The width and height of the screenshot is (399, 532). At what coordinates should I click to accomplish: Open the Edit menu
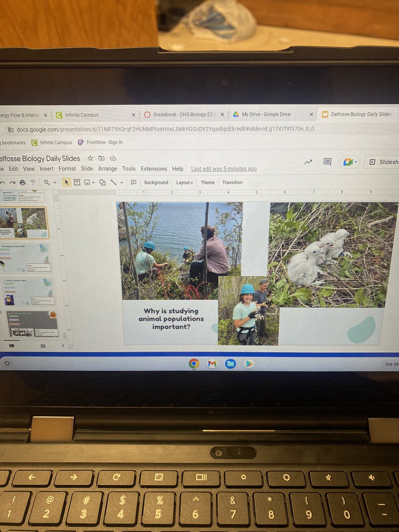click(14, 169)
